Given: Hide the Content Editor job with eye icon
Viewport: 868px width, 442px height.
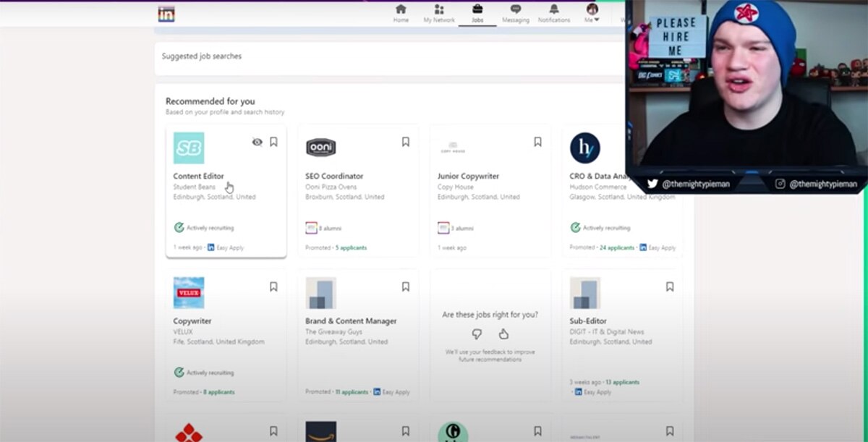Looking at the screenshot, I should pos(257,143).
